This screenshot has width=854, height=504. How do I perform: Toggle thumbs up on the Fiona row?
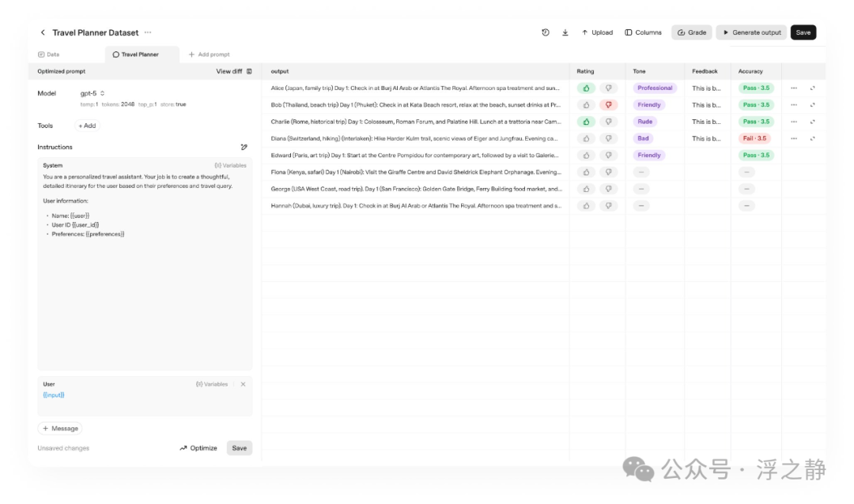(x=586, y=172)
